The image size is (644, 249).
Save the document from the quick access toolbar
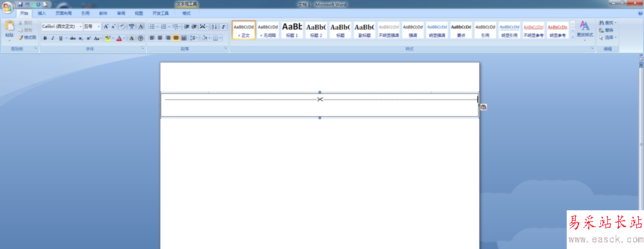(x=20, y=5)
